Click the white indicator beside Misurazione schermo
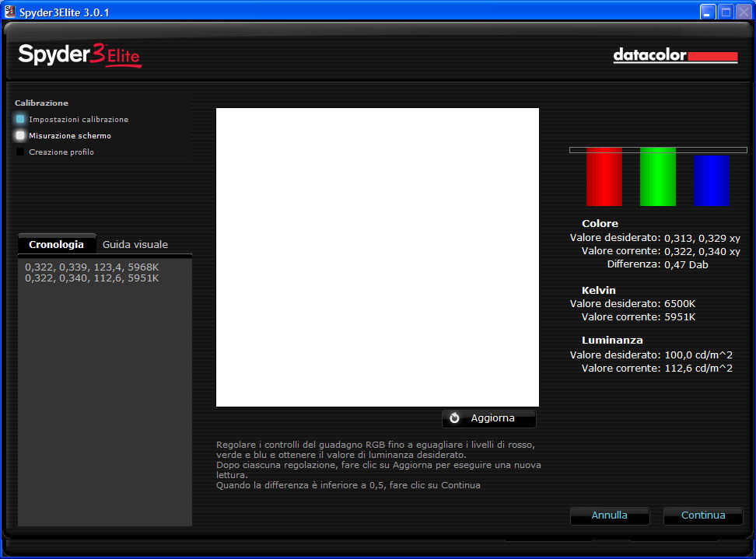The width and height of the screenshot is (756, 559). [20, 135]
